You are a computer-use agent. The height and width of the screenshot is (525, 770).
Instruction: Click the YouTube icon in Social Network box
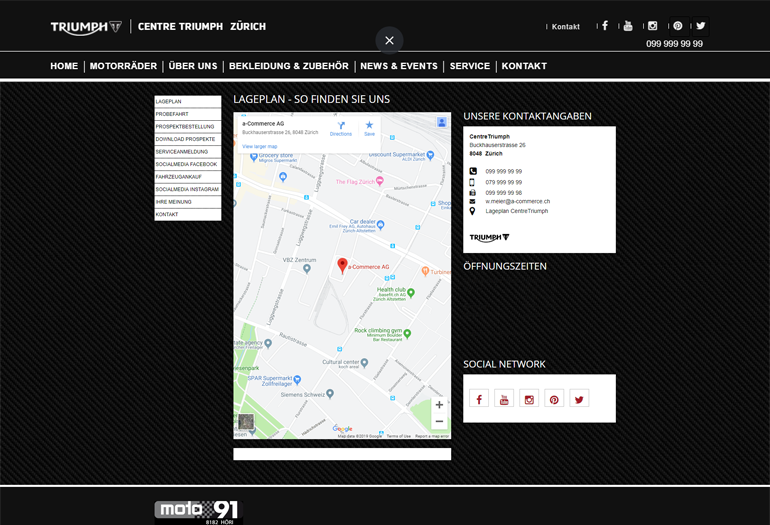504,398
